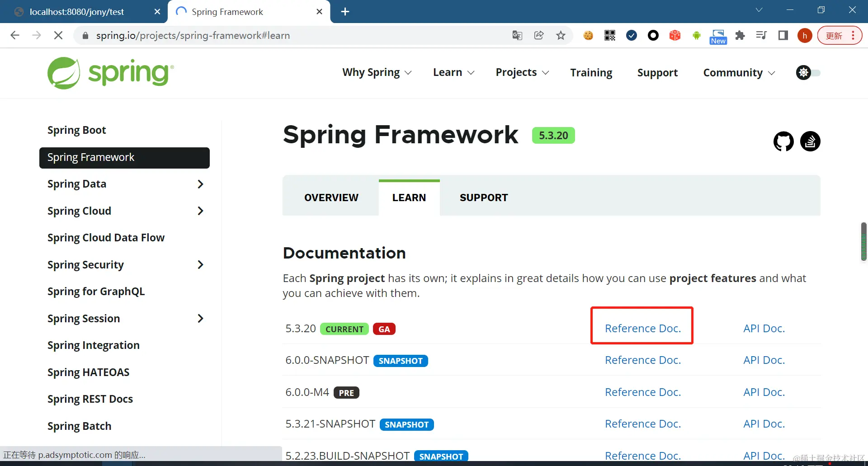Viewport: 868px width, 466px height.
Task: Click the 5.3.20 version badge
Action: (553, 136)
